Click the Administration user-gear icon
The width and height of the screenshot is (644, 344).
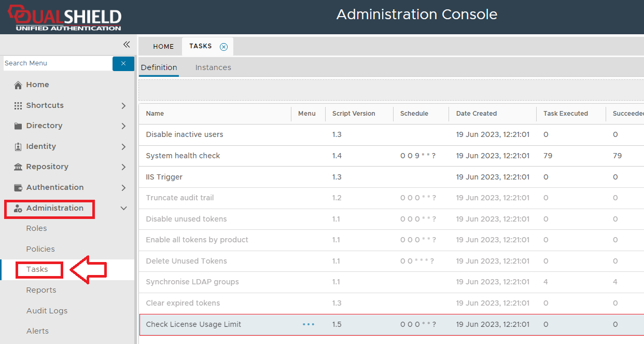18,209
